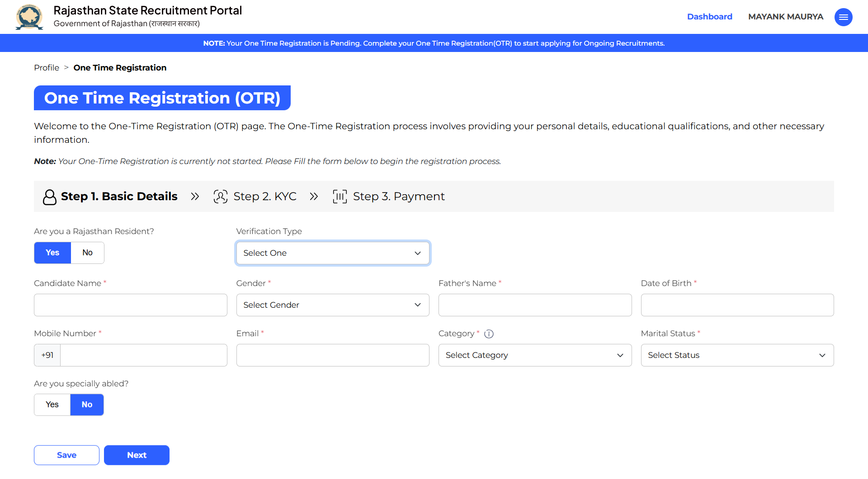The width and height of the screenshot is (868, 479).
Task: Click the Next button
Action: (x=137, y=455)
